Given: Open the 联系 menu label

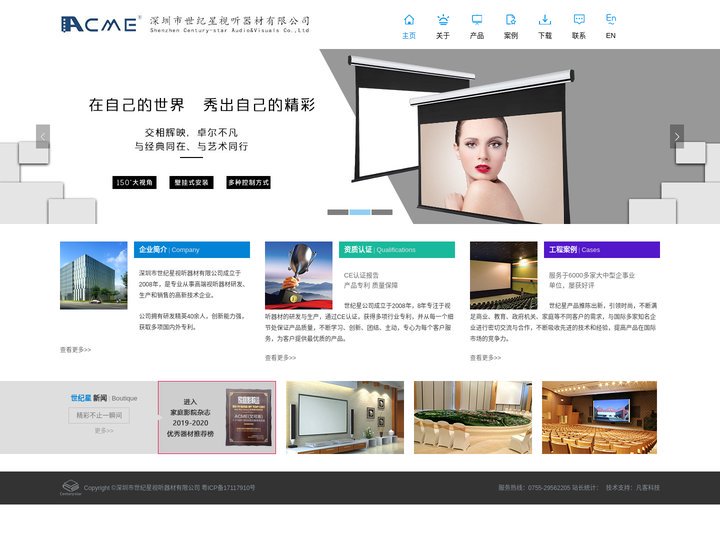Looking at the screenshot, I should coord(579,35).
